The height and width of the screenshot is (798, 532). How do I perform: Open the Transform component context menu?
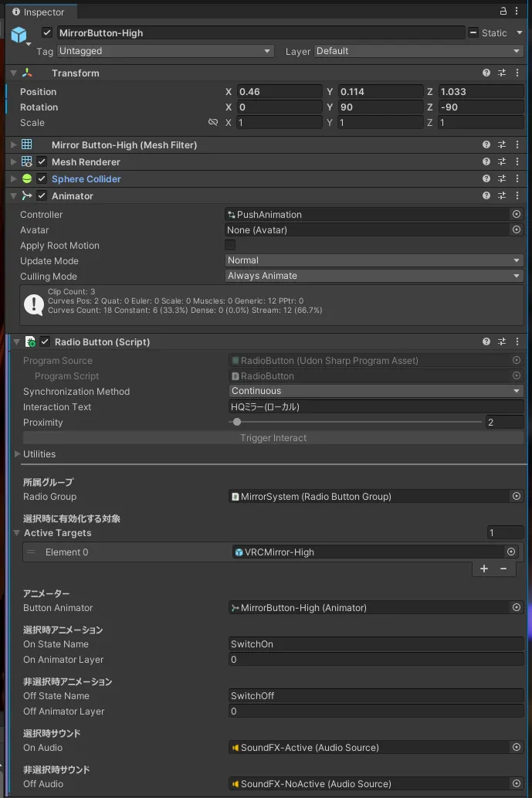(x=517, y=73)
